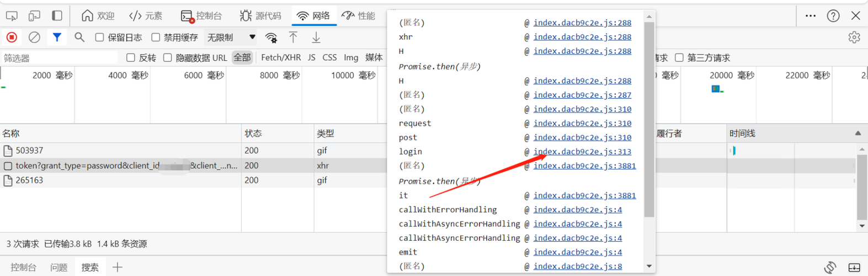This screenshot has width=868, height=276.
Task: Select request 265163
Action: [x=29, y=180]
